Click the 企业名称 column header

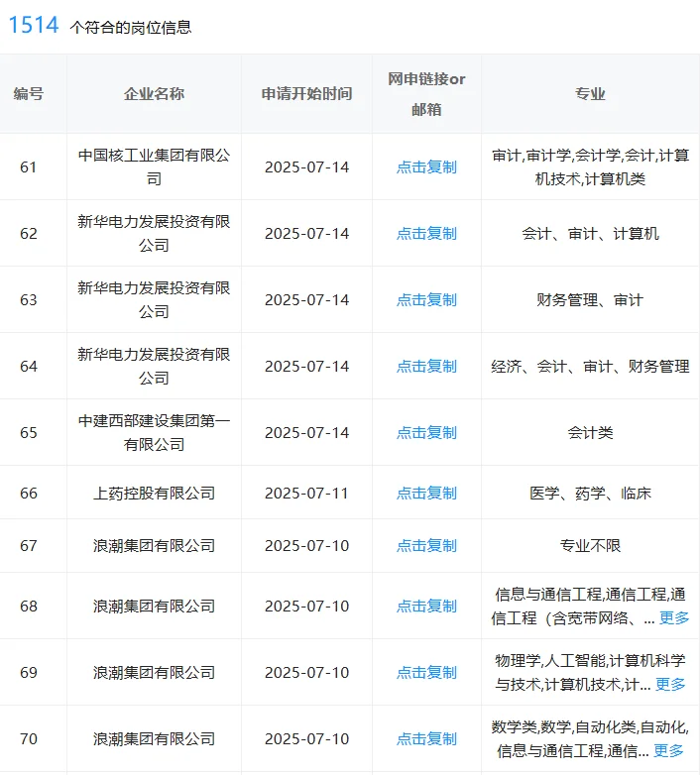click(154, 94)
